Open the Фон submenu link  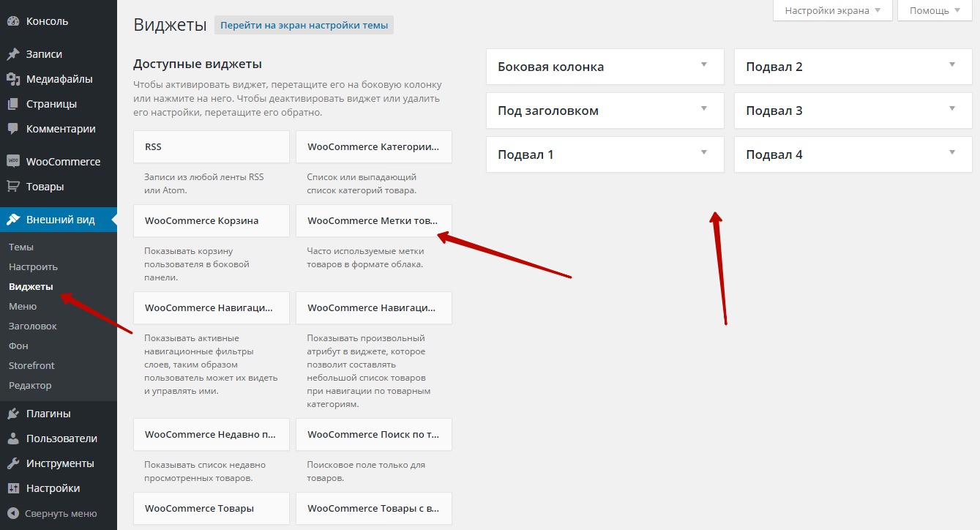tap(18, 346)
